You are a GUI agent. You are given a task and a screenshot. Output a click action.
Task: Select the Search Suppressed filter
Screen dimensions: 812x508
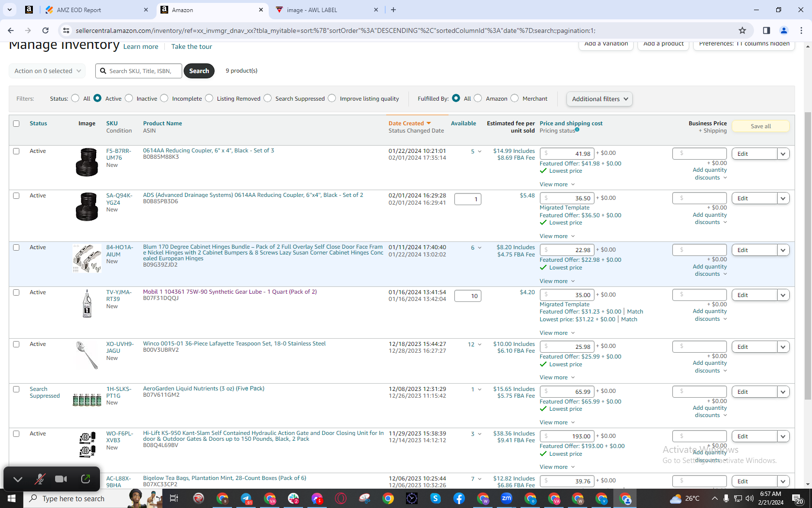(268, 98)
